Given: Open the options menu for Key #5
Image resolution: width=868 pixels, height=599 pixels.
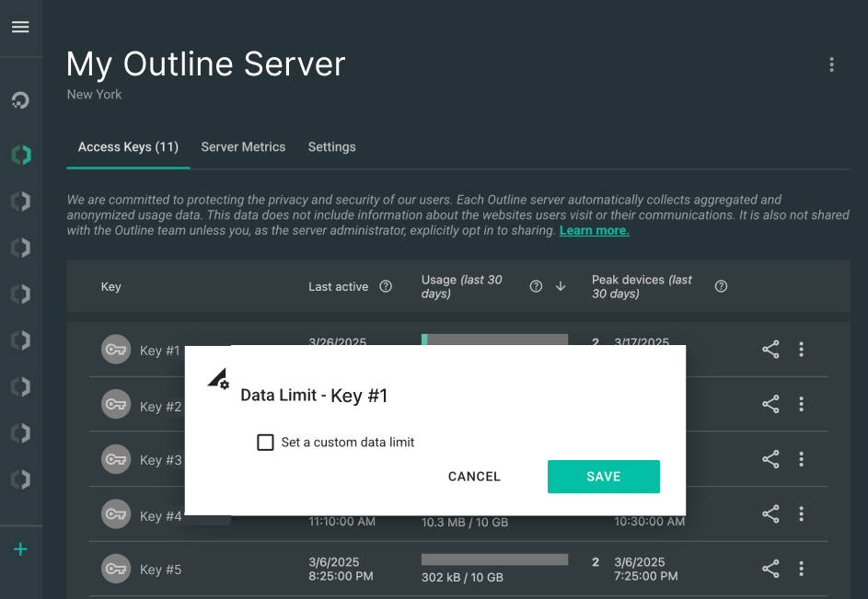Looking at the screenshot, I should (801, 569).
